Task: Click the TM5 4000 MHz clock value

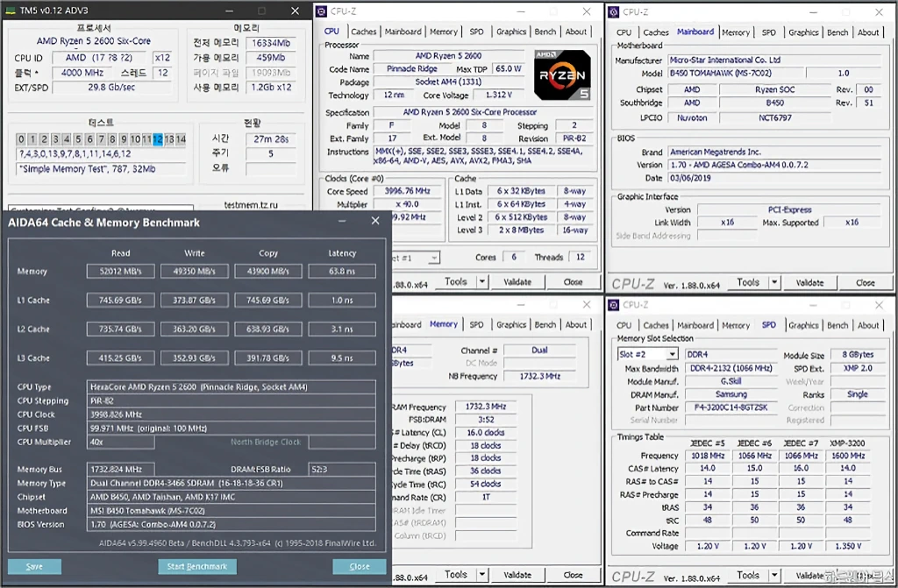Action: click(82, 73)
